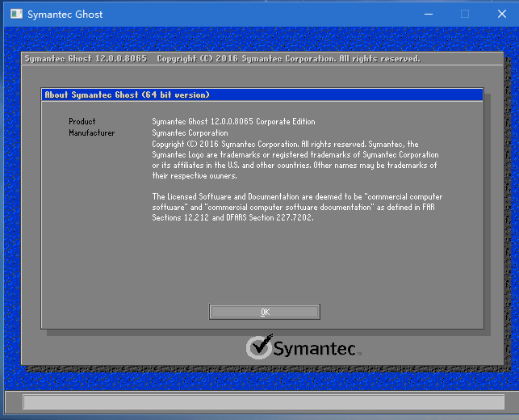
Task: Minimize the Symantec Ghost window
Action: [x=429, y=14]
